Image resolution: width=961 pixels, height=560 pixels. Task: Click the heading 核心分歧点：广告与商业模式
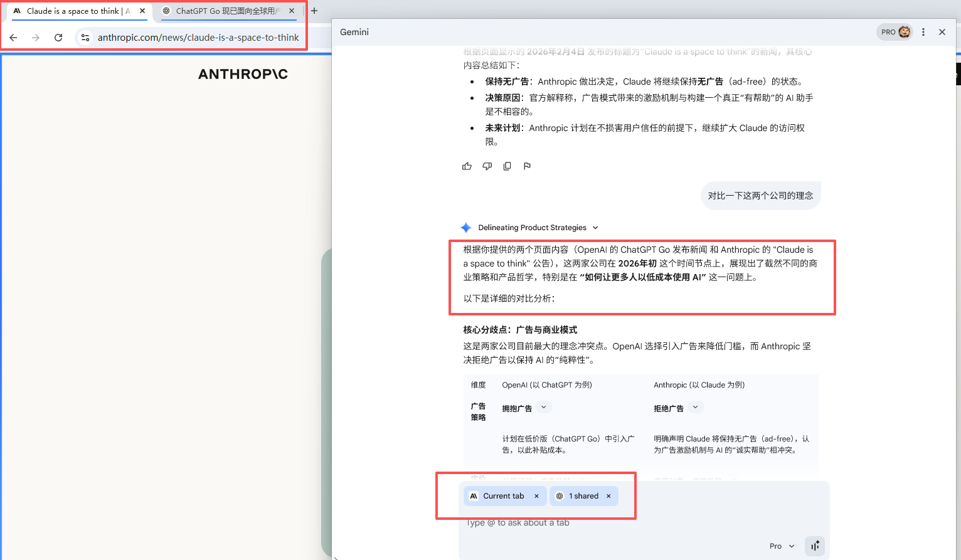coord(520,330)
